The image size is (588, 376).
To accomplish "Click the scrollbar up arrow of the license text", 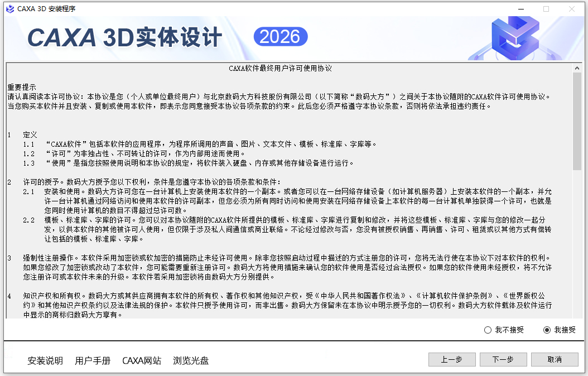I will point(577,68).
